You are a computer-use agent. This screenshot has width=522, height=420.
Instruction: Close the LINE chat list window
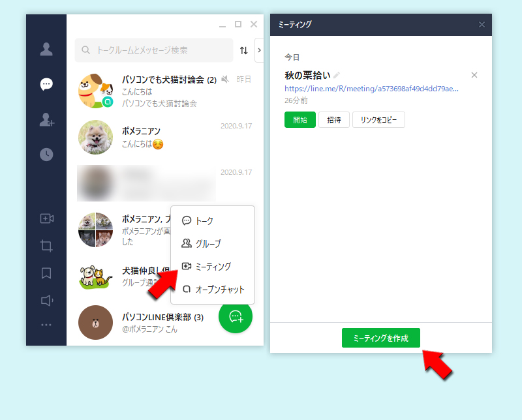pos(254,24)
